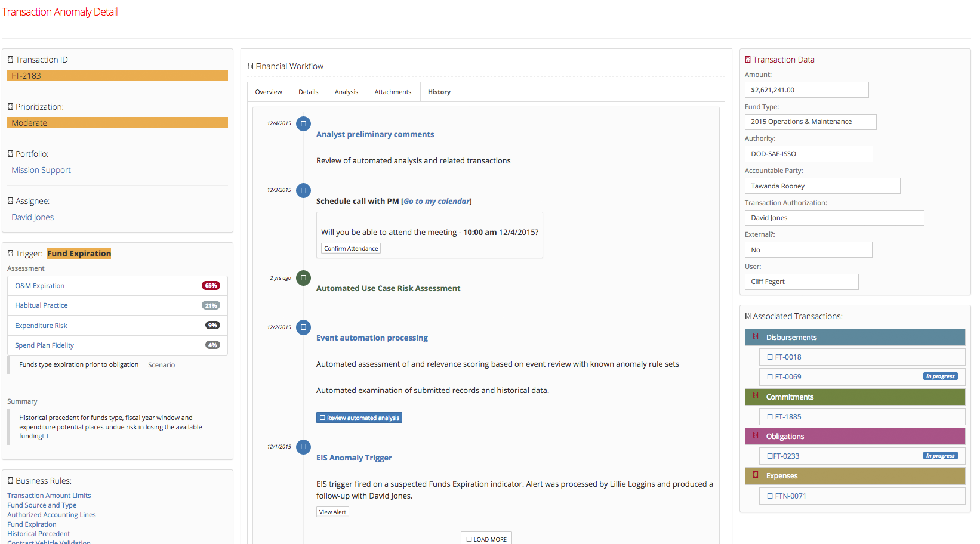
Task: Click the Disbursements header icon
Action: coord(756,336)
